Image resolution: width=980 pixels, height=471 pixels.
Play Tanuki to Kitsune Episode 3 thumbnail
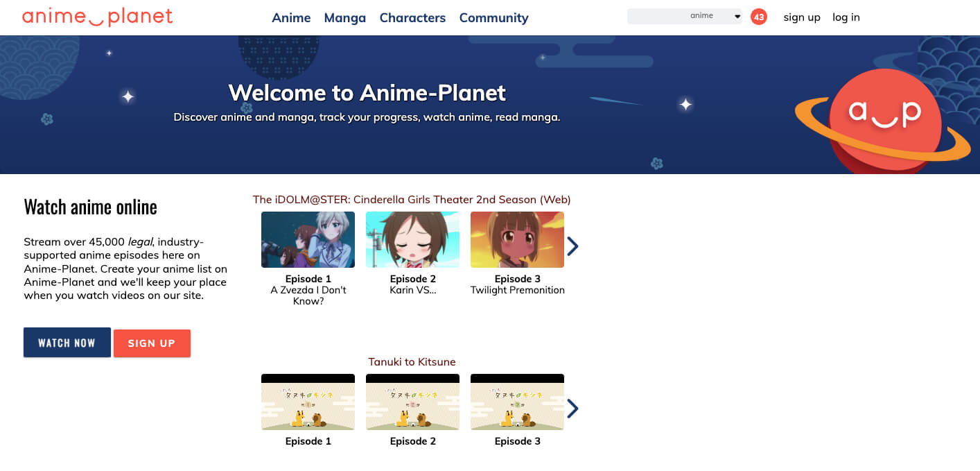point(517,402)
